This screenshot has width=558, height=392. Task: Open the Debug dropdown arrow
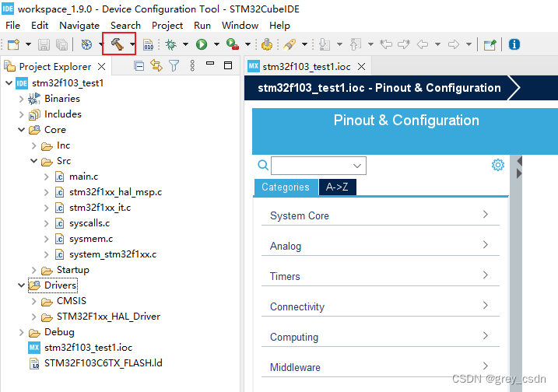click(x=185, y=44)
